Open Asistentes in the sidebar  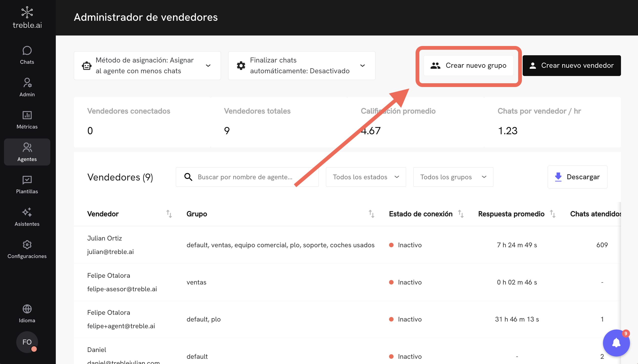pyautogui.click(x=27, y=217)
